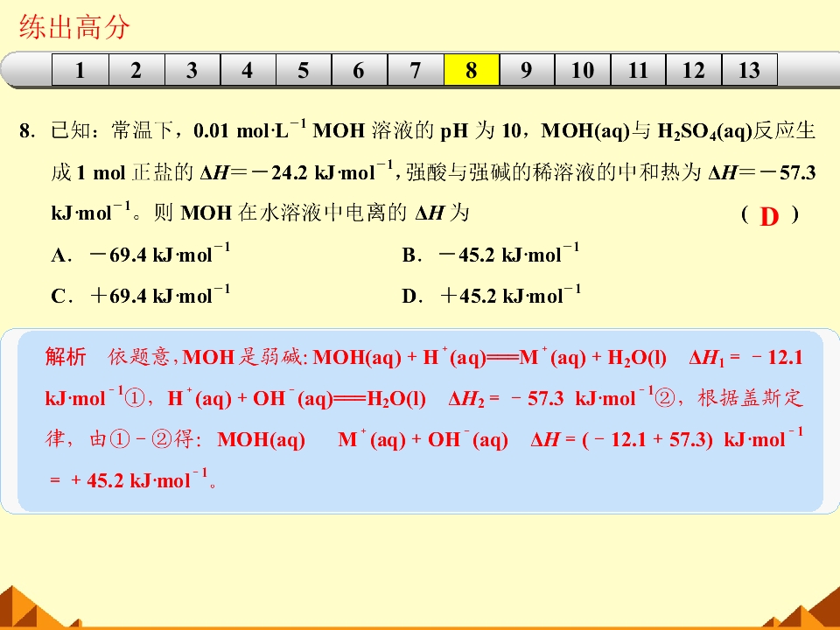Choose option D +45.2 kJ·mol⁻¹
840x630 pixels.
(x=491, y=295)
